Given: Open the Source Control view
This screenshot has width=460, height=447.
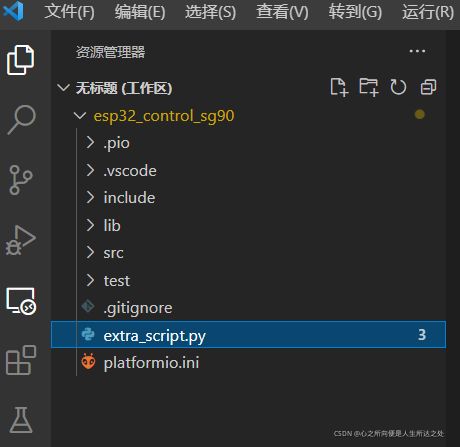Looking at the screenshot, I should 21,180.
